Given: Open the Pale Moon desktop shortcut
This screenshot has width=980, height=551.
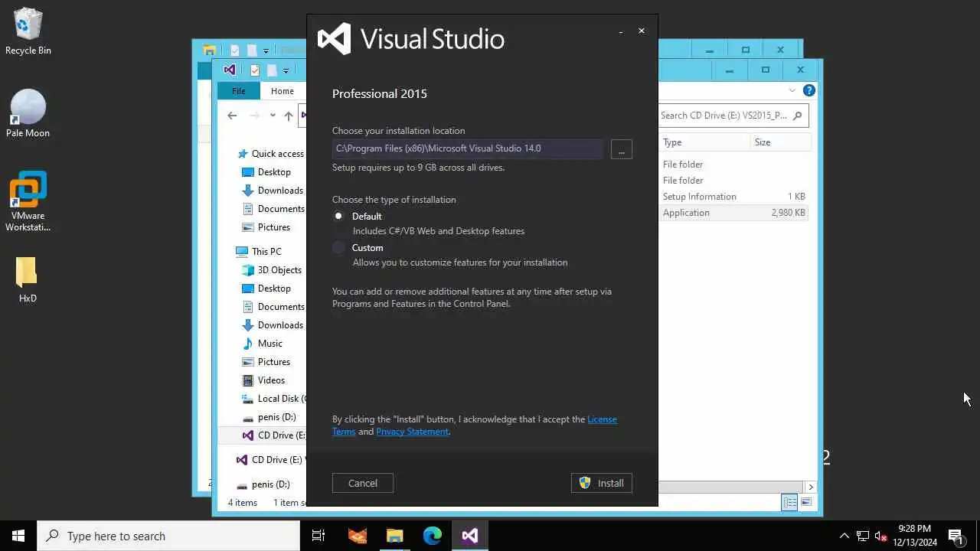Looking at the screenshot, I should [28, 113].
